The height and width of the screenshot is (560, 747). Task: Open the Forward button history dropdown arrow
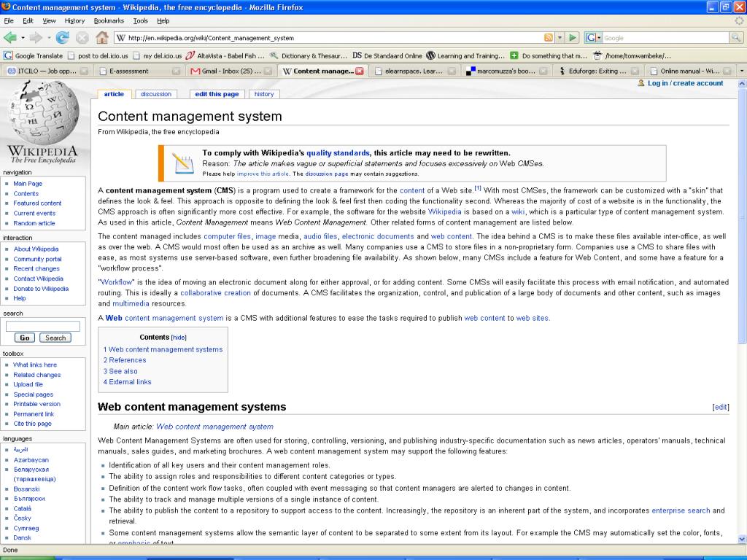point(48,38)
